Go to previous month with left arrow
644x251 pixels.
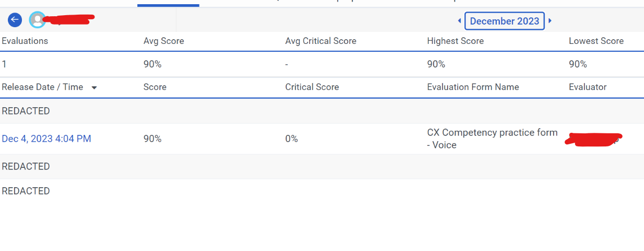coord(459,21)
